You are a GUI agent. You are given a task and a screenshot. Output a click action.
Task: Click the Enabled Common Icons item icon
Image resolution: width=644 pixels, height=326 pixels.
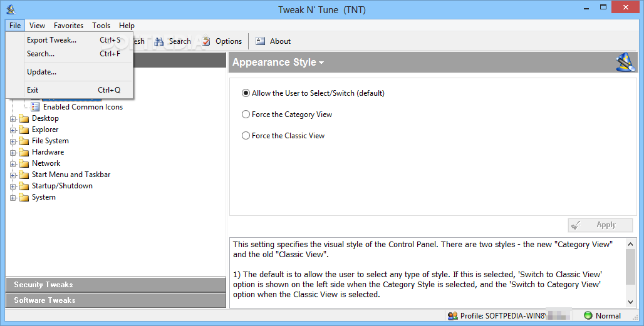[x=35, y=107]
